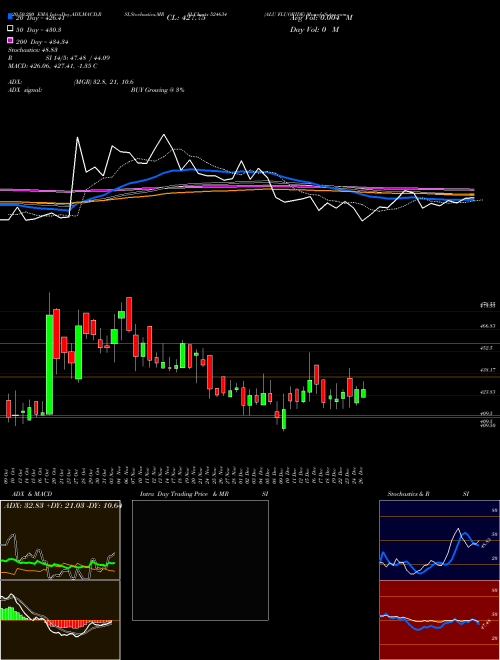Click the CL closing price label
This screenshot has height=660, width=500.
pyautogui.click(x=186, y=18)
